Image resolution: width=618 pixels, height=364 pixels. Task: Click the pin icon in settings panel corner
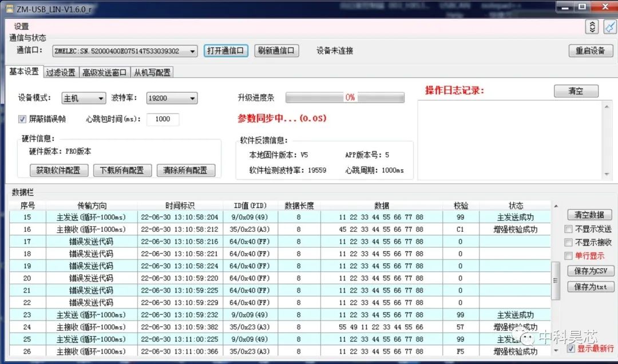(609, 26)
